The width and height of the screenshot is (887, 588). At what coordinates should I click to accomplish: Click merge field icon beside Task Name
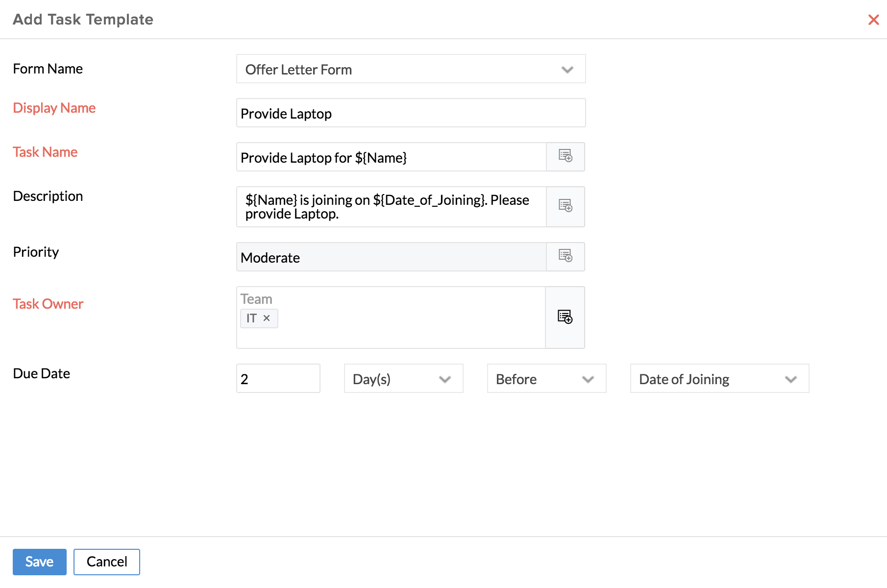(x=566, y=157)
